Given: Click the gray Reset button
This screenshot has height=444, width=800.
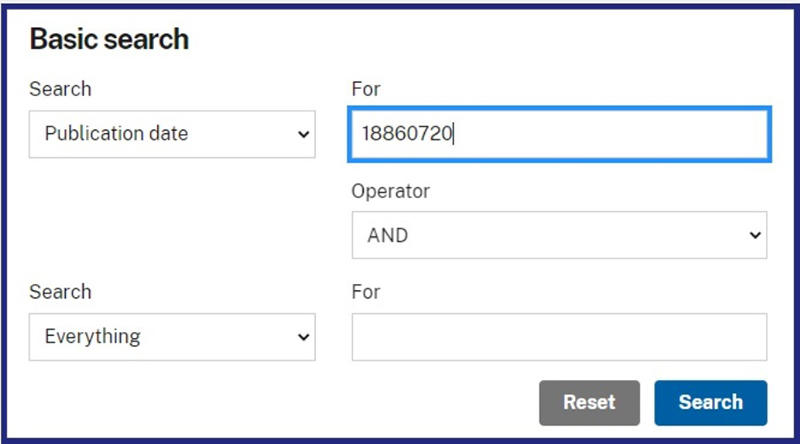Looking at the screenshot, I should pos(589,403).
